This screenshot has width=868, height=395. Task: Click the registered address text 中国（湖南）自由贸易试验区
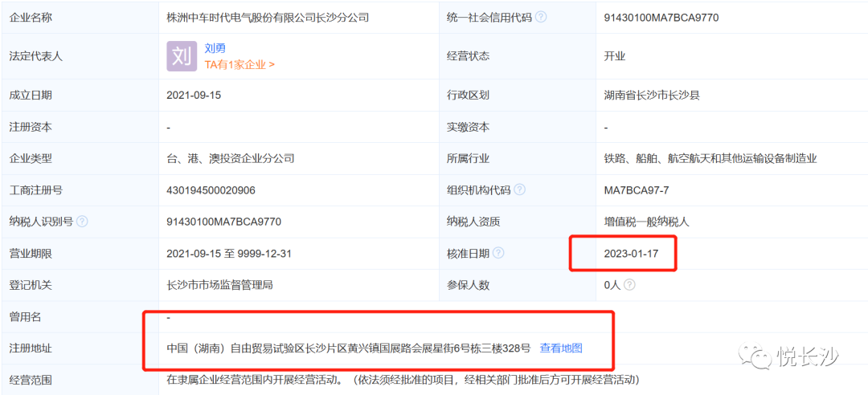click(x=235, y=348)
